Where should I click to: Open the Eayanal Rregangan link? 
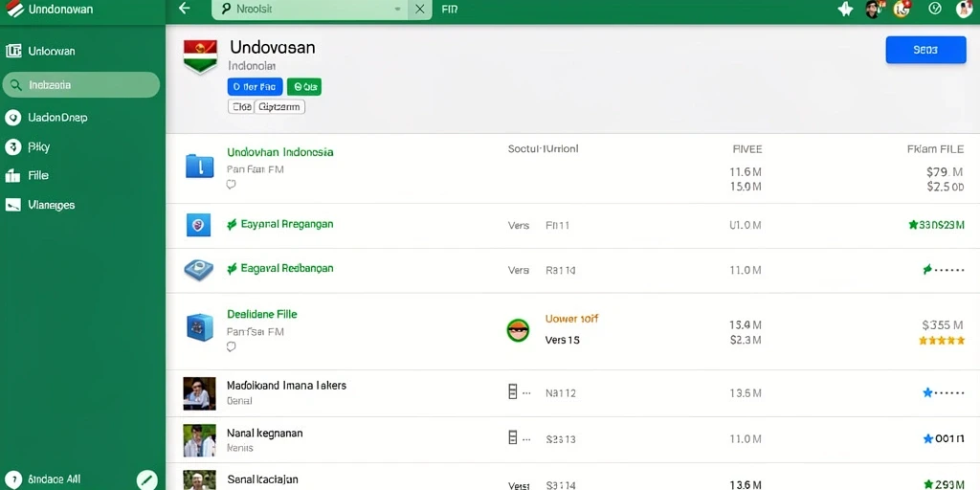click(287, 224)
